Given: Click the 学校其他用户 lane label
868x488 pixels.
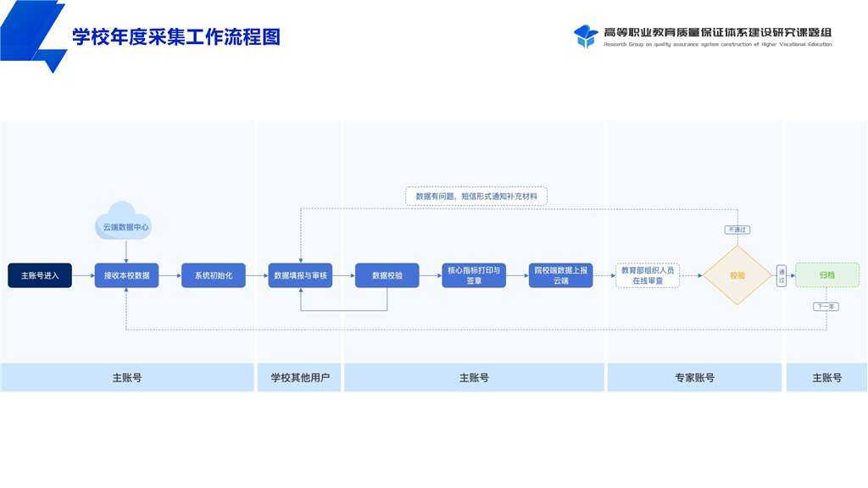Looking at the screenshot, I should (300, 378).
